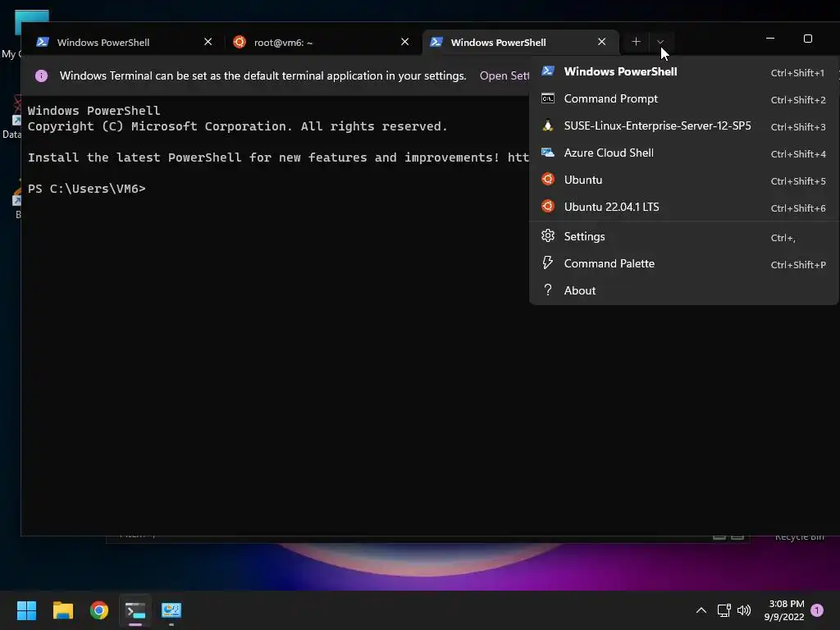This screenshot has width=840, height=630.
Task: Open the network icon in system tray
Action: [x=724, y=610]
